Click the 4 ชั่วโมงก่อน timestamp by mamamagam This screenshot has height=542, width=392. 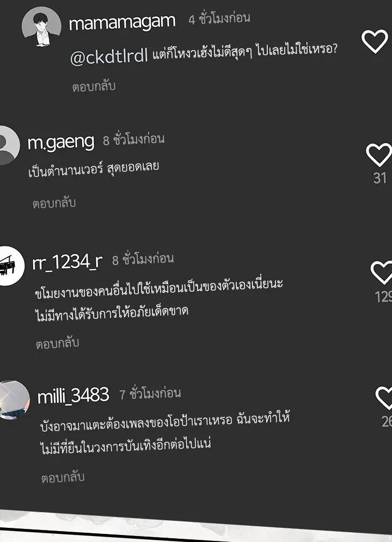point(219,18)
